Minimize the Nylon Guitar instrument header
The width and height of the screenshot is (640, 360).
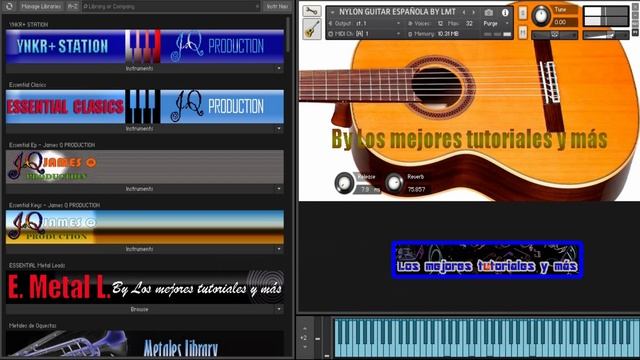coord(636,15)
